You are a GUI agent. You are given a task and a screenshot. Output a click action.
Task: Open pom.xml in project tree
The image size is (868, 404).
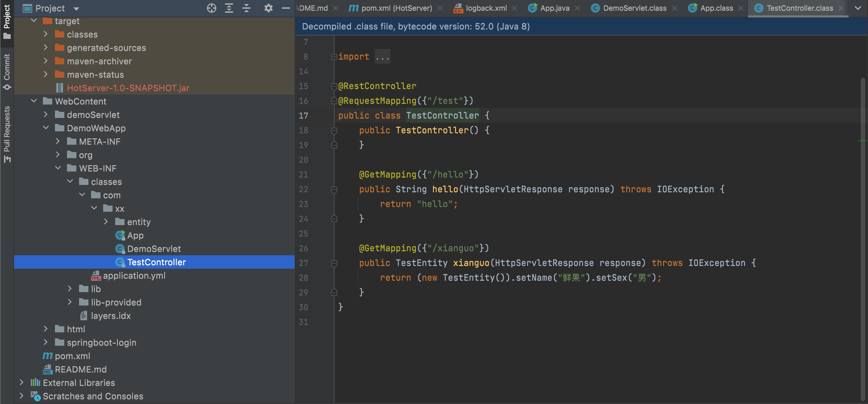point(72,356)
